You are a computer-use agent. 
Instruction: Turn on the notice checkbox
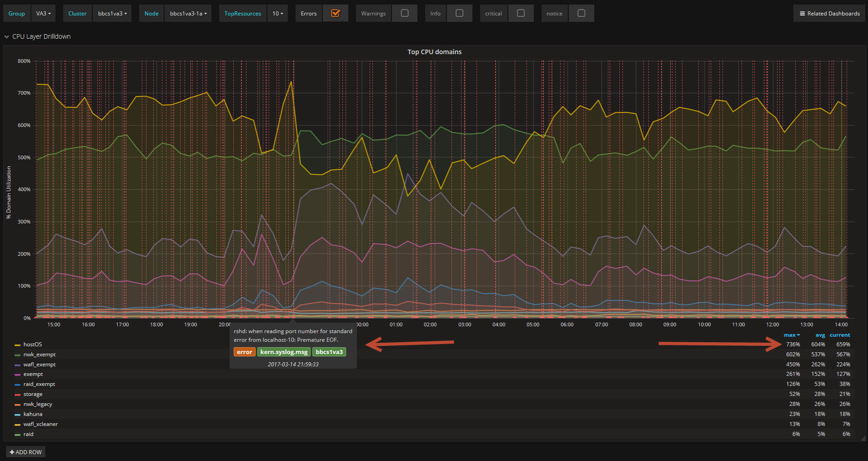pyautogui.click(x=581, y=13)
